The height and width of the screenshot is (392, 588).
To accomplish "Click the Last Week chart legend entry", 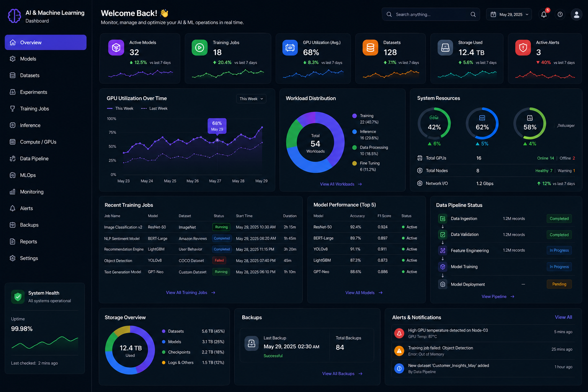I will [x=154, y=109].
